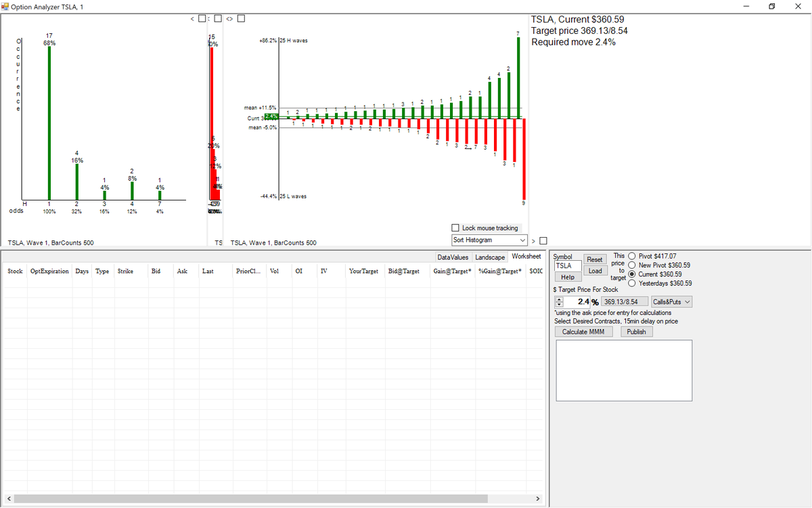This screenshot has height=508, width=812.
Task: Tick the checkbox beside the '<>' symbol
Action: coord(240,18)
